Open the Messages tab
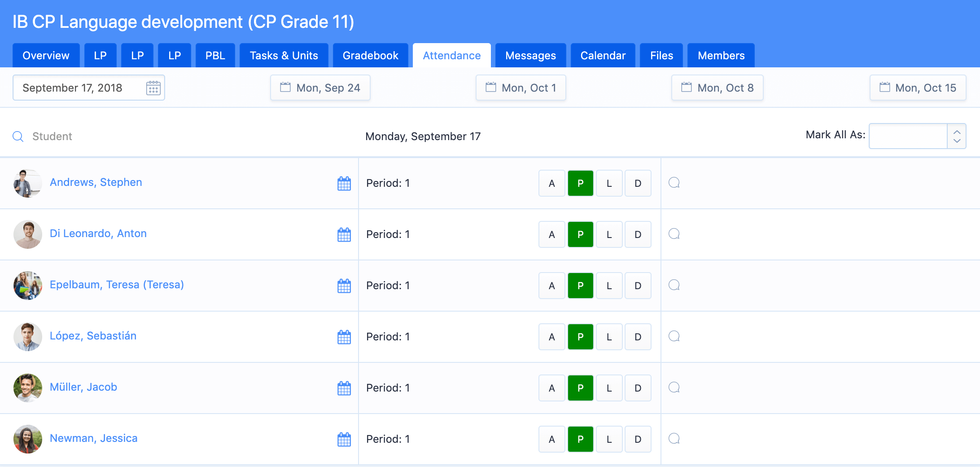Image resolution: width=980 pixels, height=467 pixels. (531, 56)
